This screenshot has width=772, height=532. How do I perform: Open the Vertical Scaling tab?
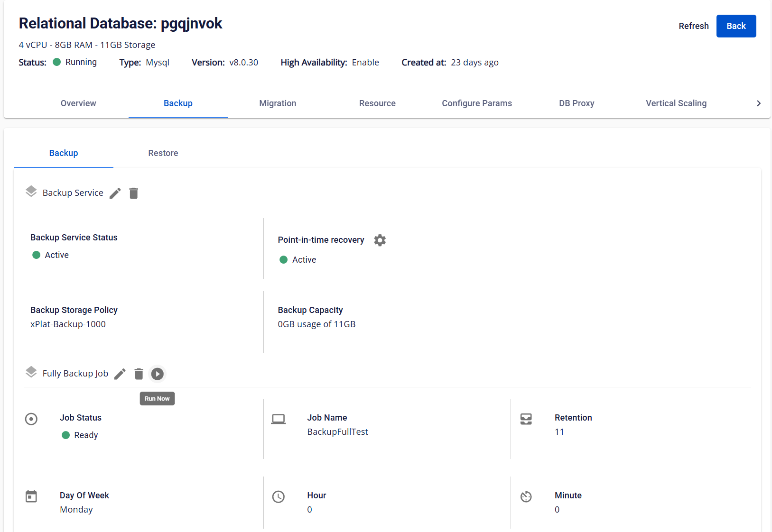(x=676, y=103)
